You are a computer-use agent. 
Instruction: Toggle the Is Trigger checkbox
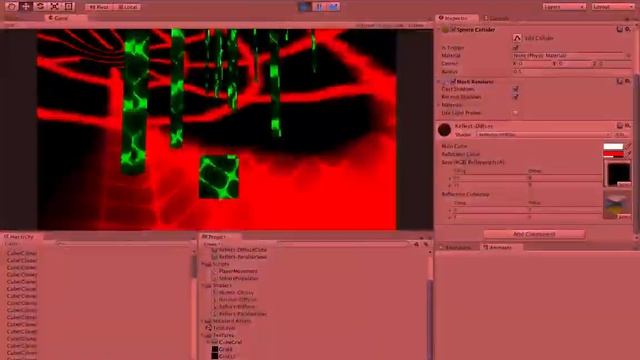click(x=516, y=48)
